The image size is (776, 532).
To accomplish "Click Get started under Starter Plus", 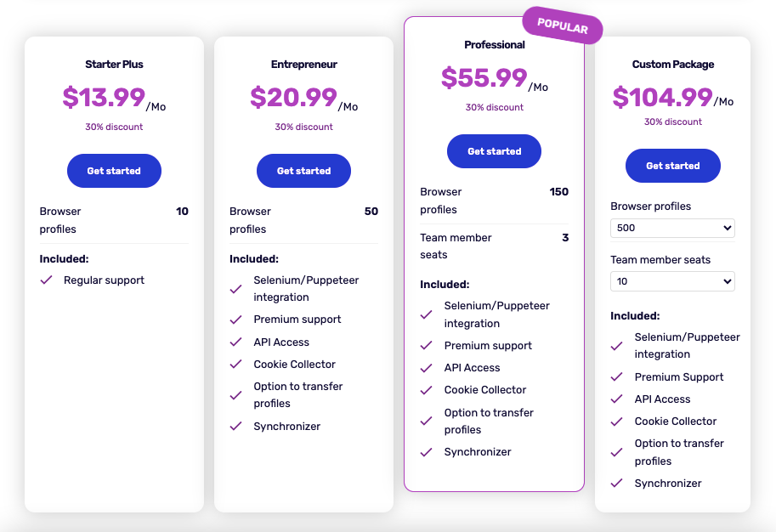I will [x=114, y=171].
